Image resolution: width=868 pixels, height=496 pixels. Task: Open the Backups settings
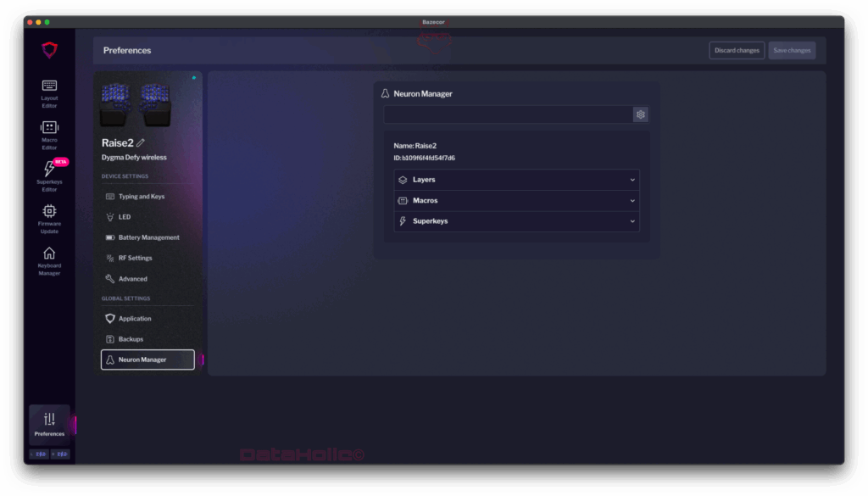pos(131,339)
